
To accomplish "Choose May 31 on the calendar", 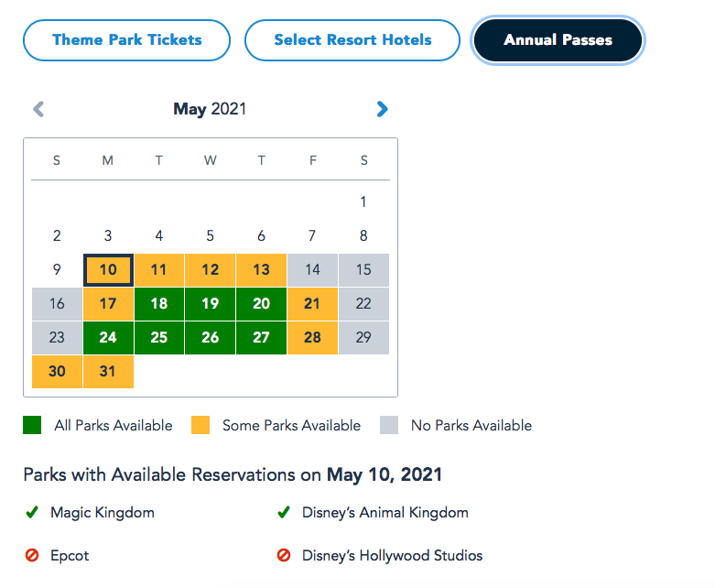I will [108, 371].
